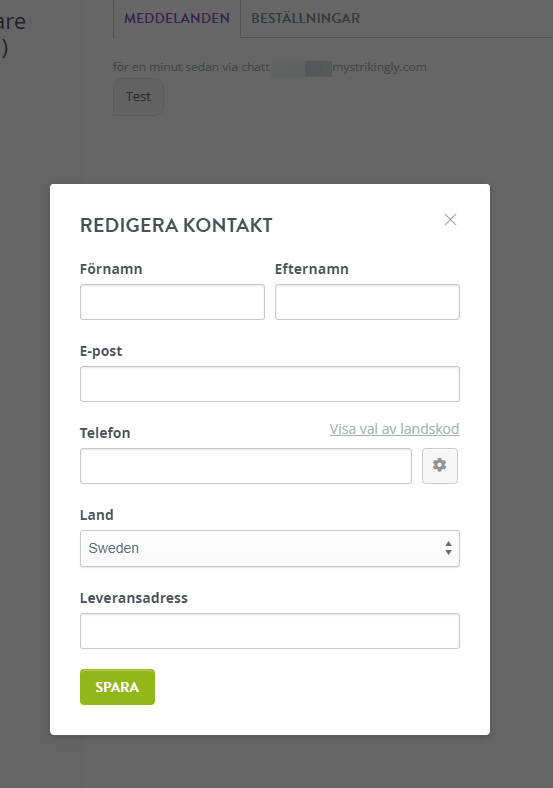
Task: Select the E-post input box
Action: click(x=269, y=383)
